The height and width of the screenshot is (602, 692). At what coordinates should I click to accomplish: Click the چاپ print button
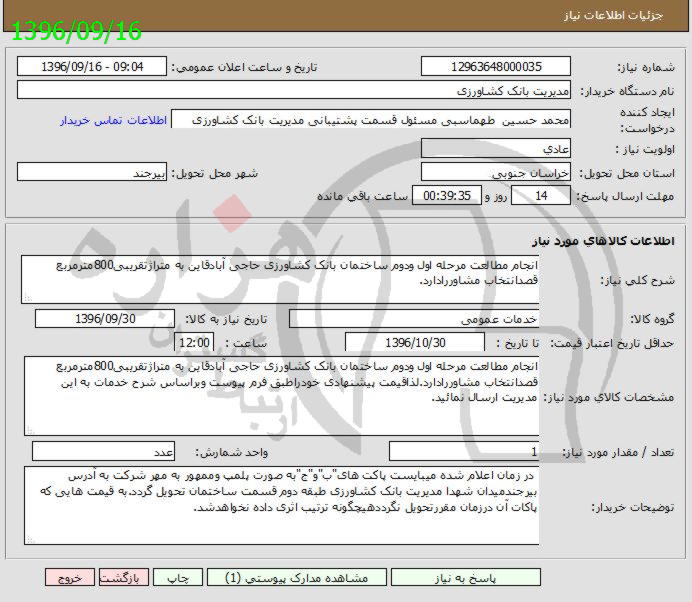tap(178, 578)
